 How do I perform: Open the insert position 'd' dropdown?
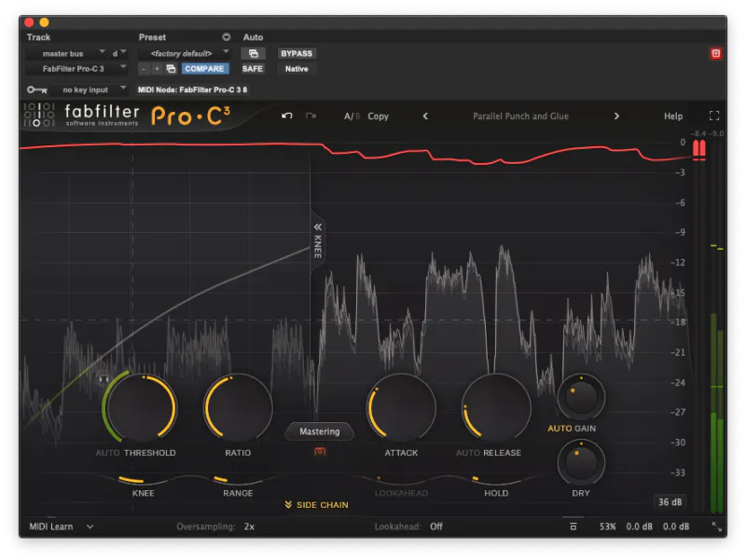tap(118, 54)
